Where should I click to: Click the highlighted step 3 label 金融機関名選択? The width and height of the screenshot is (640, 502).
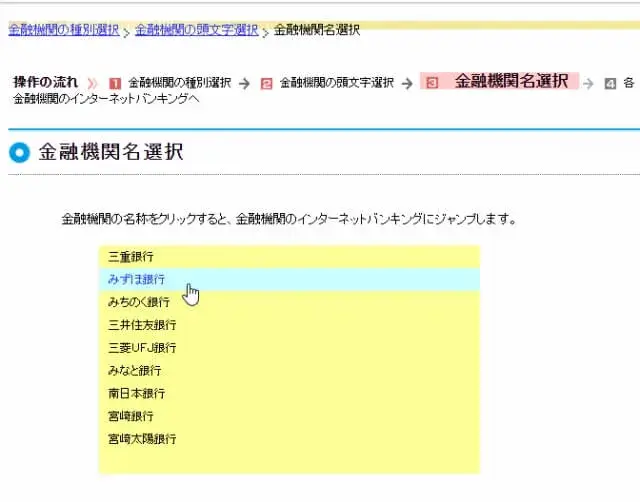511,81
